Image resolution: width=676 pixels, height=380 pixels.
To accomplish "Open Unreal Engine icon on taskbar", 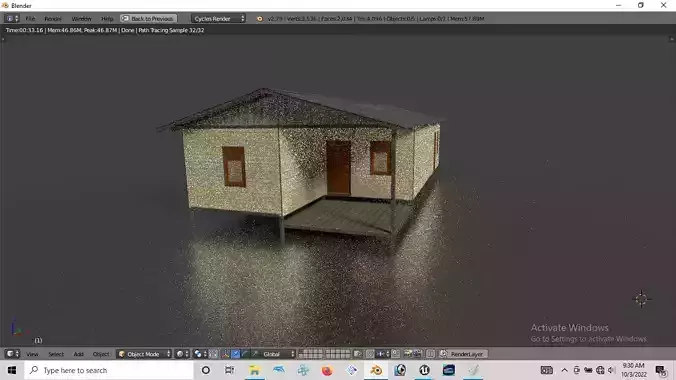I will 425,370.
